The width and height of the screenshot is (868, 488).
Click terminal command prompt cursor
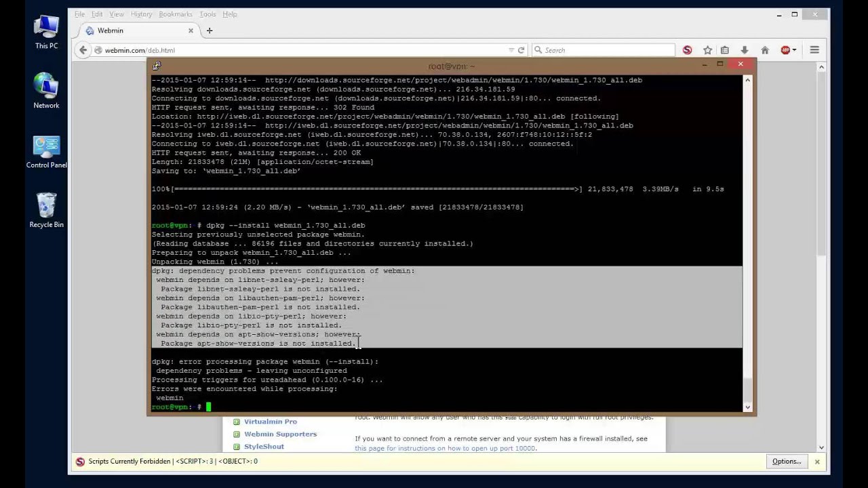point(209,407)
